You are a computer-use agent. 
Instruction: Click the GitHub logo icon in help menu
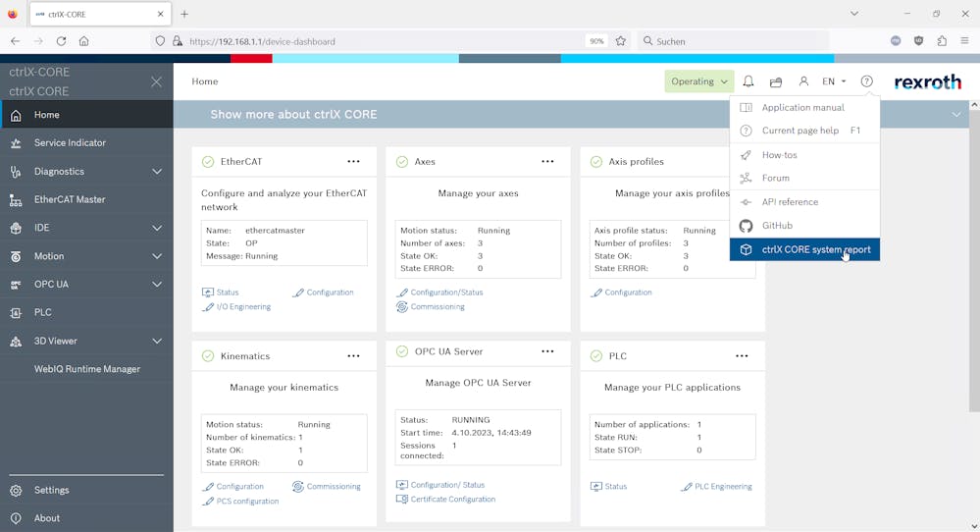[746, 226]
